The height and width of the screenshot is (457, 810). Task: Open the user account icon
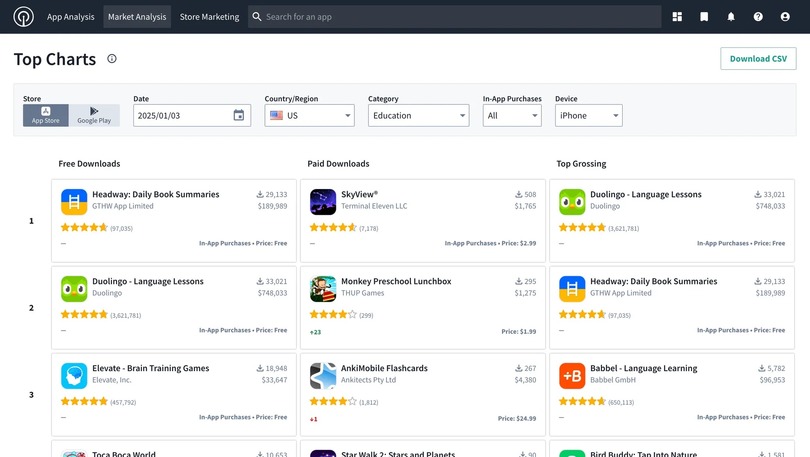coord(785,17)
